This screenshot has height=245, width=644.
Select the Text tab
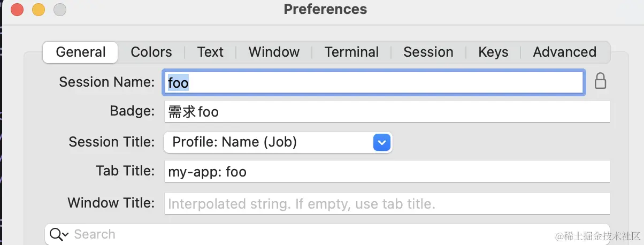click(210, 52)
